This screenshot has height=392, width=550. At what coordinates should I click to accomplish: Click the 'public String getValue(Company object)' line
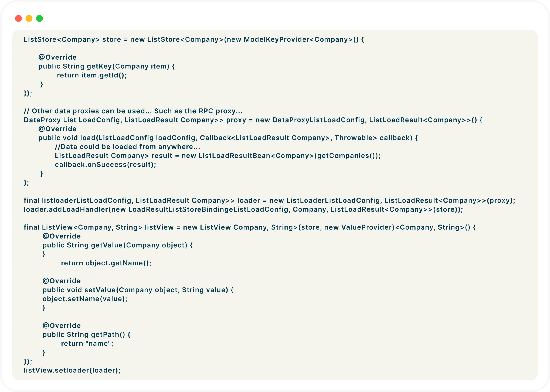point(118,245)
